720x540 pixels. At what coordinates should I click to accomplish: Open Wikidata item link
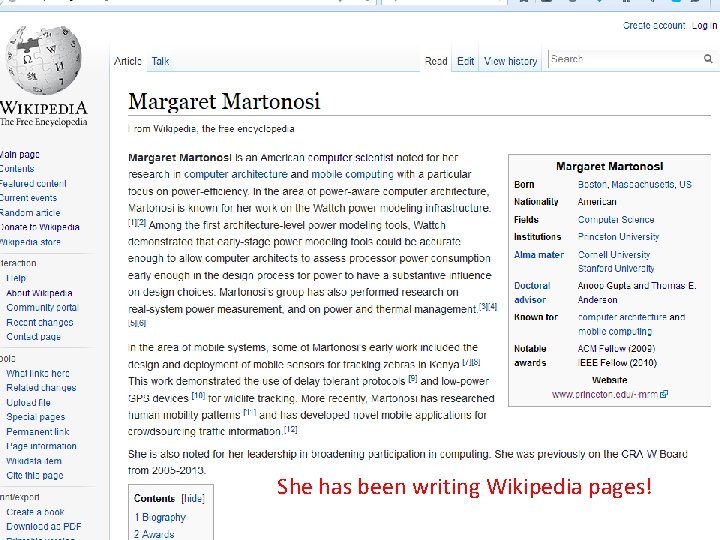[34, 461]
